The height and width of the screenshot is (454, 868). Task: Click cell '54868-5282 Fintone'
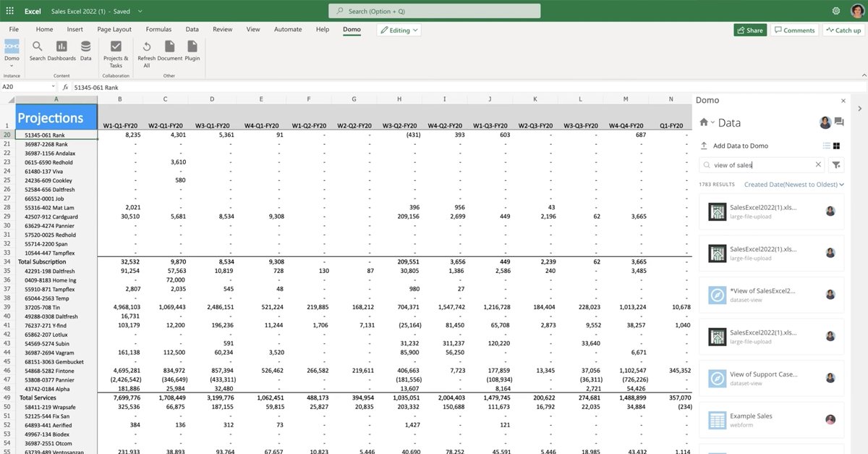click(x=56, y=371)
